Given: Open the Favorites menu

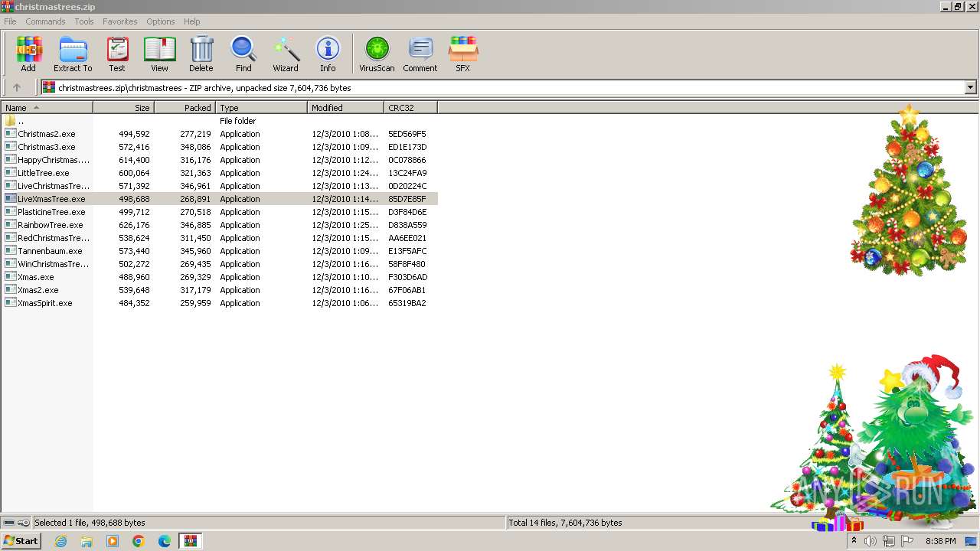Looking at the screenshot, I should pyautogui.click(x=120, y=21).
